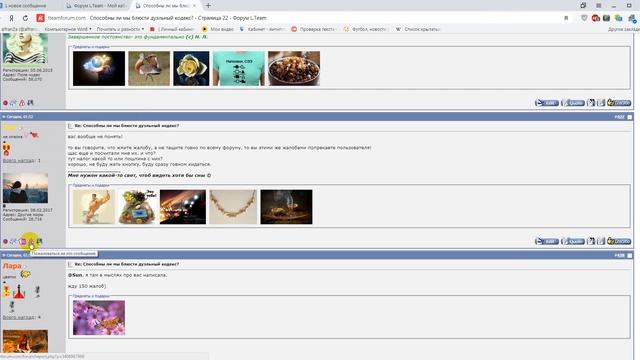Open 'Всего наград: 4' link under Лара

(22, 317)
